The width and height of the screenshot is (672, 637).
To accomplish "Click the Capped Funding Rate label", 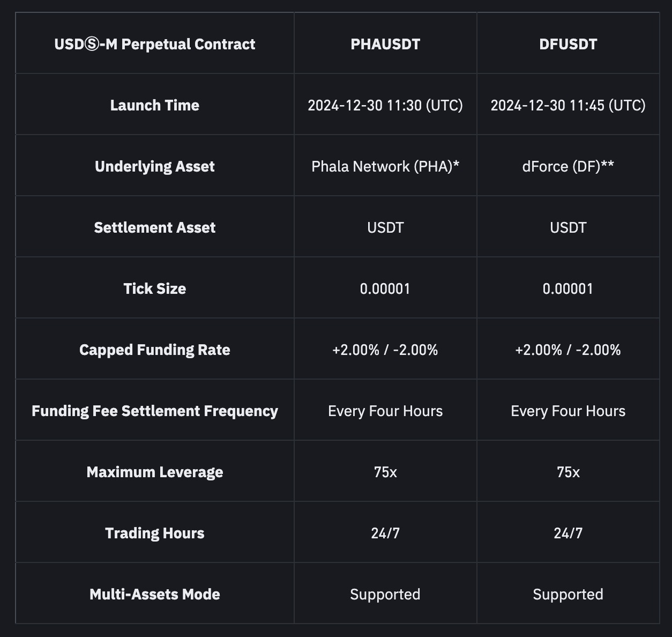I will tap(155, 350).
